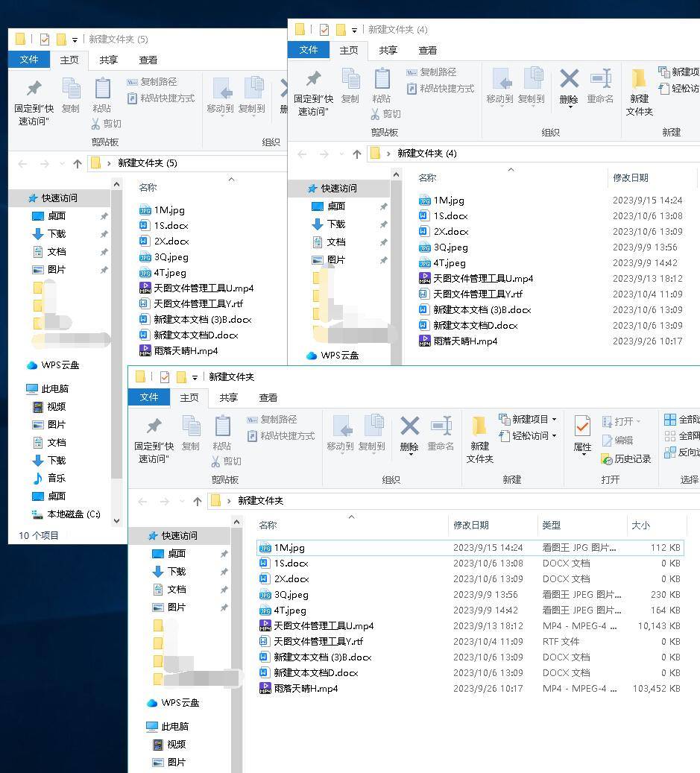Click sidebar scroll down arrow in 新建文件夹 (5)
The height and width of the screenshot is (773, 700).
pos(117,521)
